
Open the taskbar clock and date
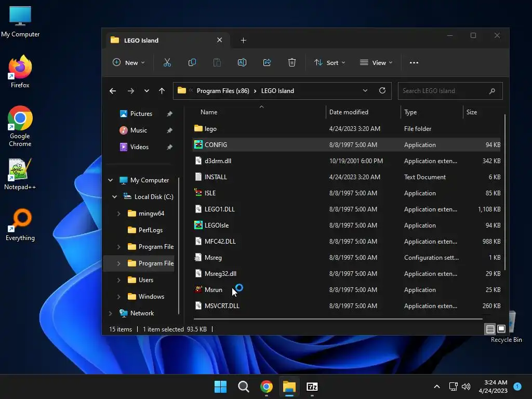click(x=493, y=387)
